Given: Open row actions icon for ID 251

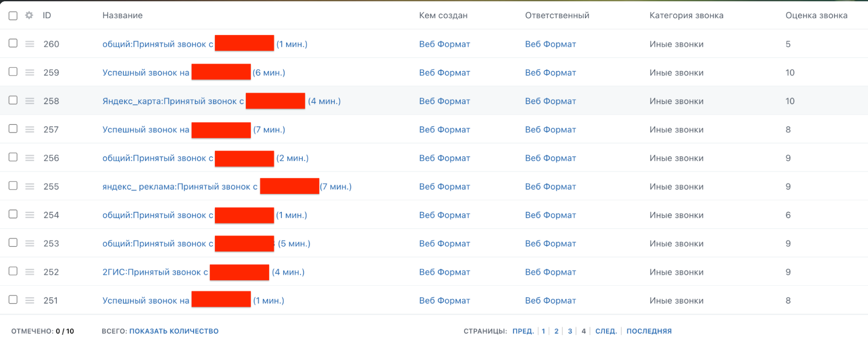Looking at the screenshot, I should [30, 300].
